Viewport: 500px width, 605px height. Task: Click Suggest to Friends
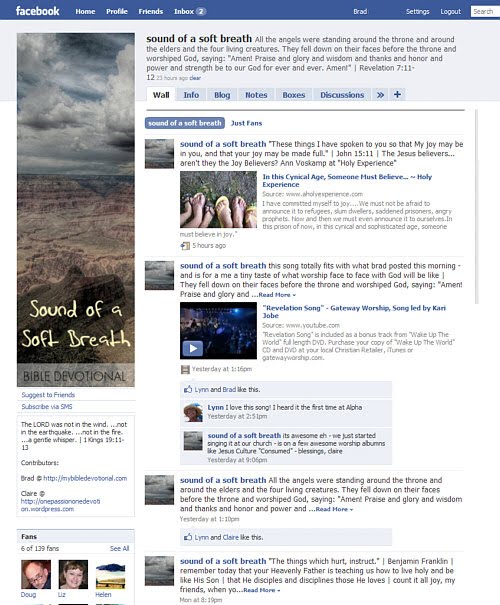[x=48, y=395]
